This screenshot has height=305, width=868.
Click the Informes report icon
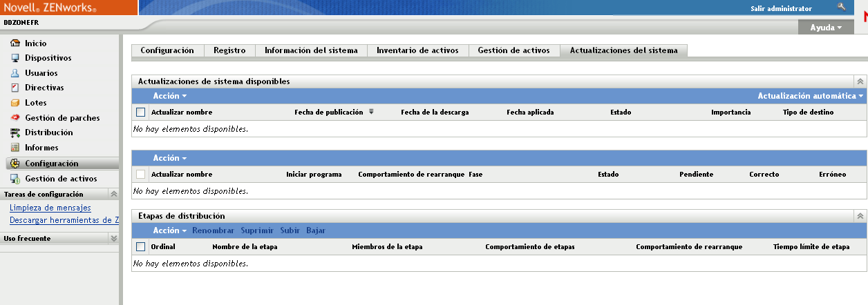(x=15, y=148)
